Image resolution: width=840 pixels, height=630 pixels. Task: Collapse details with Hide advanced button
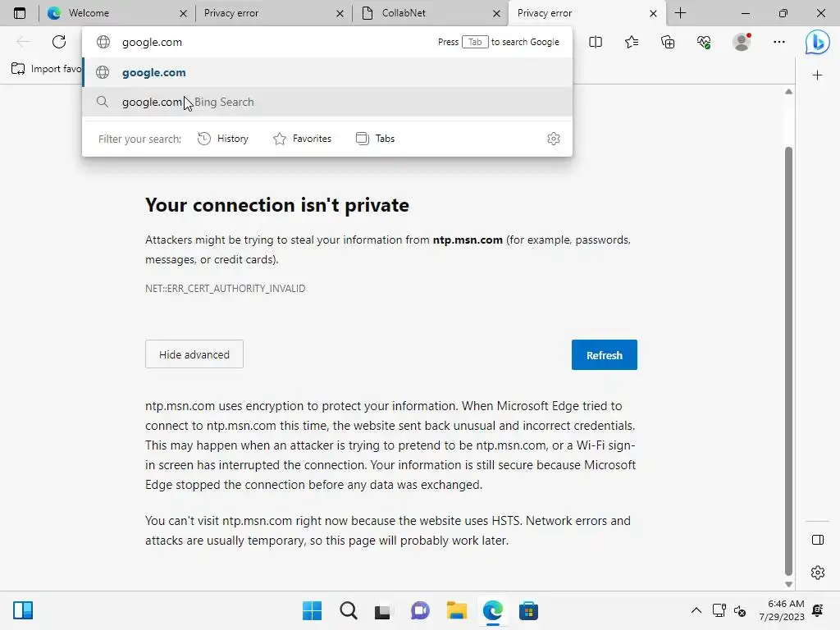point(194,354)
